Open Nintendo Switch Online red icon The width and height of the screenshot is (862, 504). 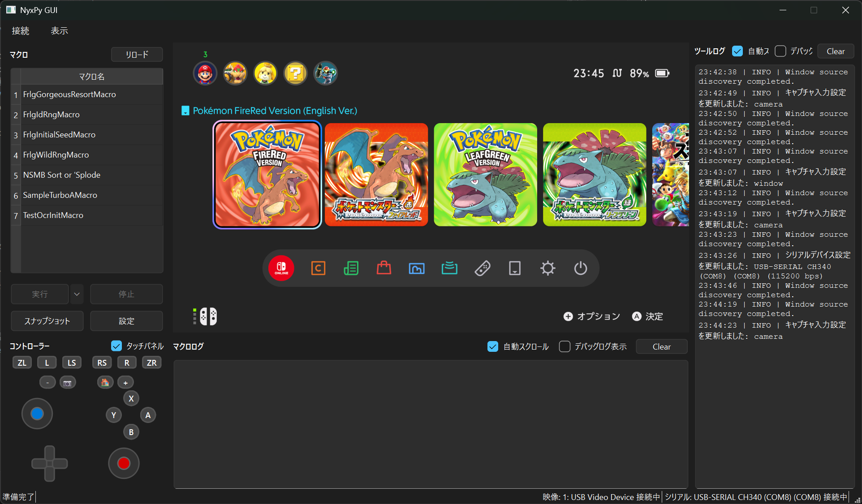[281, 268]
